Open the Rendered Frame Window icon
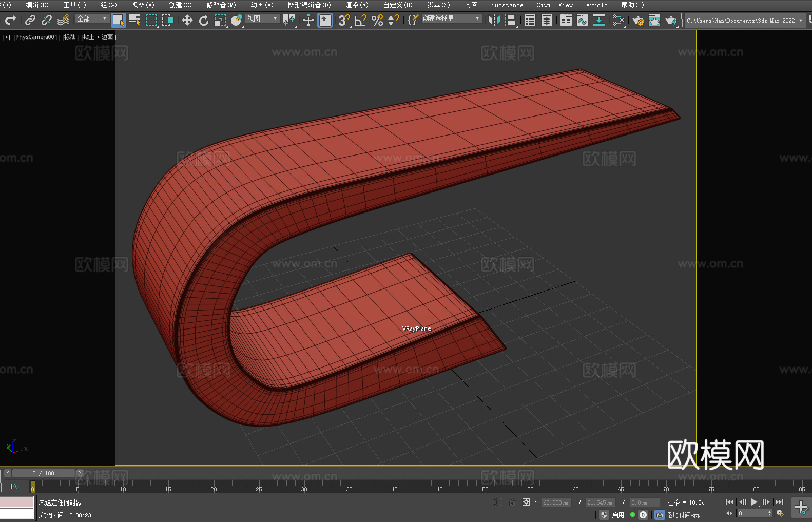This screenshot has height=522, width=812. click(x=654, y=20)
